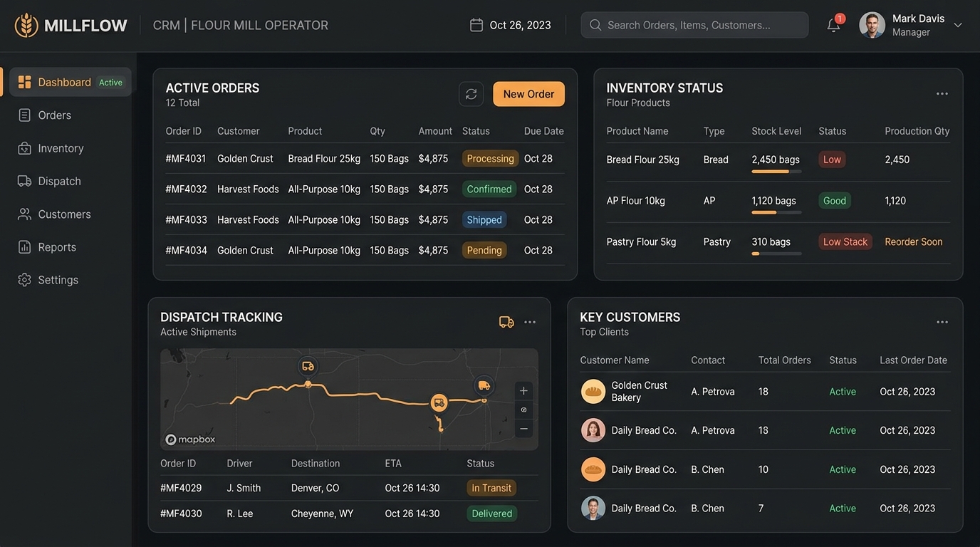Click the Shipped status badge
The image size is (980, 547).
pyautogui.click(x=484, y=219)
